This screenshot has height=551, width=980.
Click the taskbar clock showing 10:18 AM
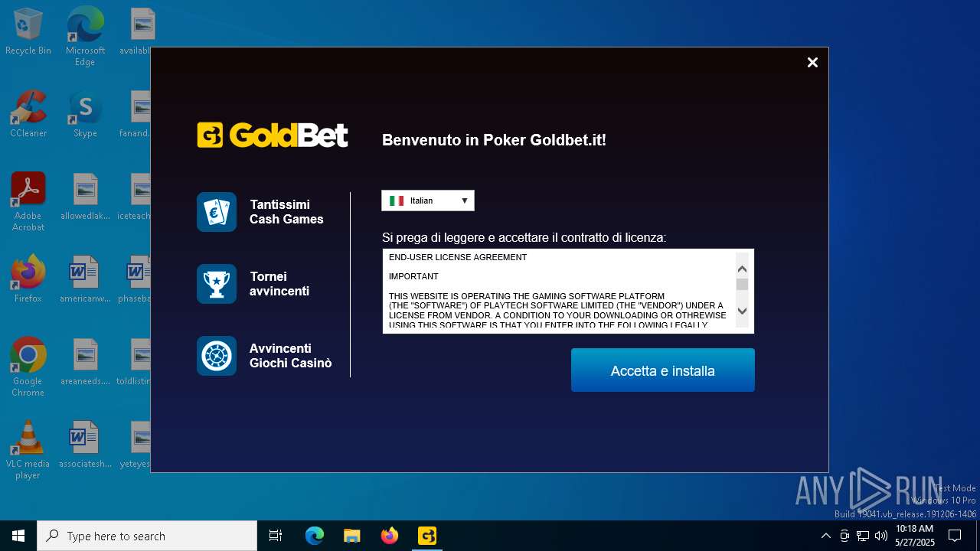pos(915,536)
